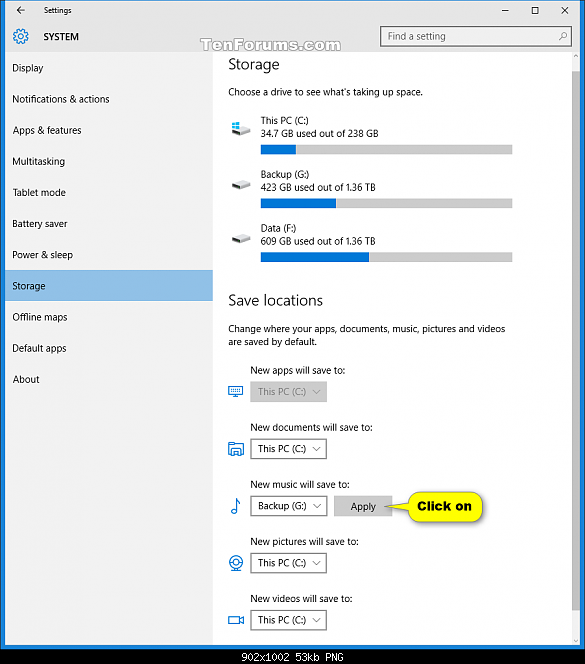
Task: Click the scroll up arrow
Action: click(576, 56)
